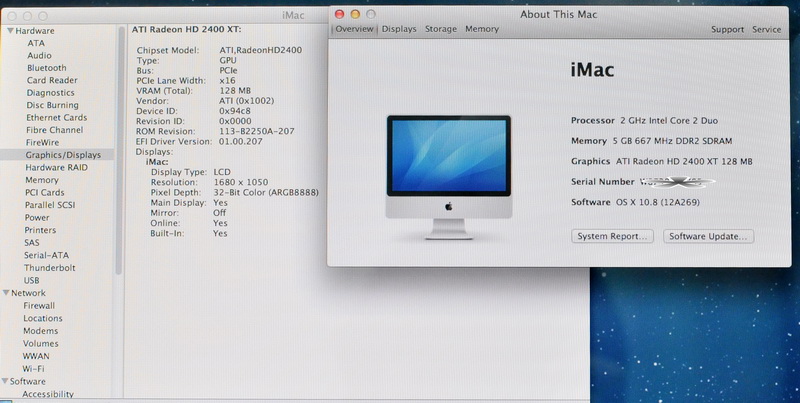Select Wi-Fi under Network
The height and width of the screenshot is (403, 800).
(x=33, y=368)
